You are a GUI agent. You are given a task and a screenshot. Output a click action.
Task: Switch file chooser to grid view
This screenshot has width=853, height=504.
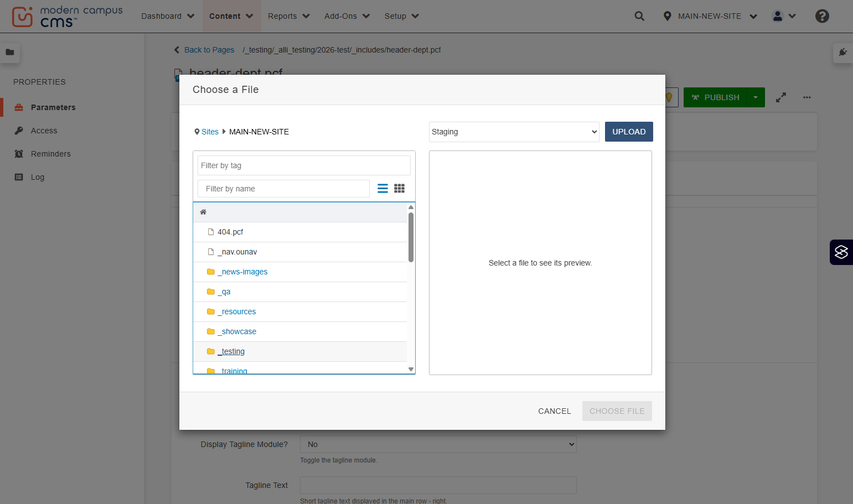pyautogui.click(x=399, y=189)
